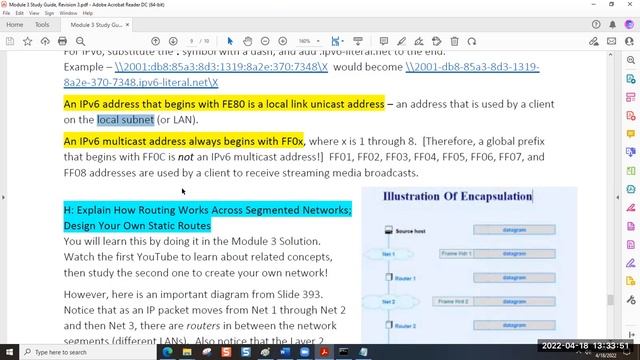Click the scrollbar up arrow
Viewport: 640px width, 360px height.
tap(611, 54)
